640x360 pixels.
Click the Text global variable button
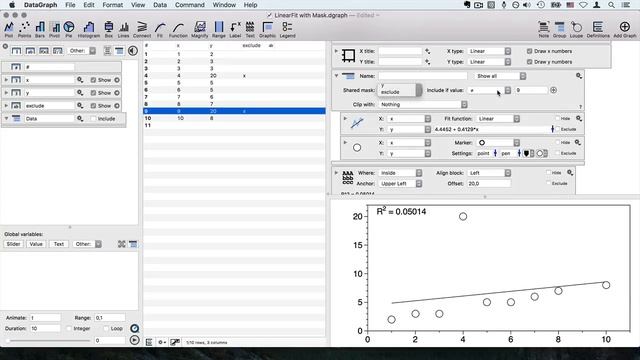pos(59,244)
